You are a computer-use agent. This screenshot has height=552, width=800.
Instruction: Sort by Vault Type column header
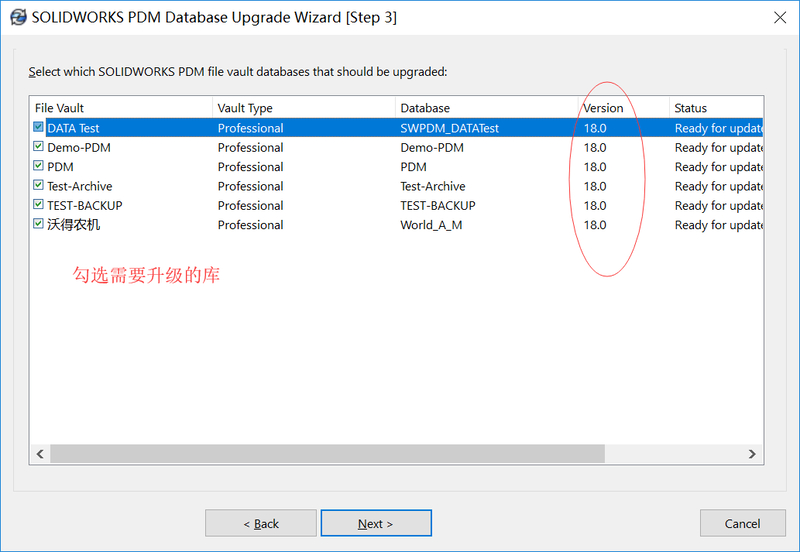pos(304,108)
